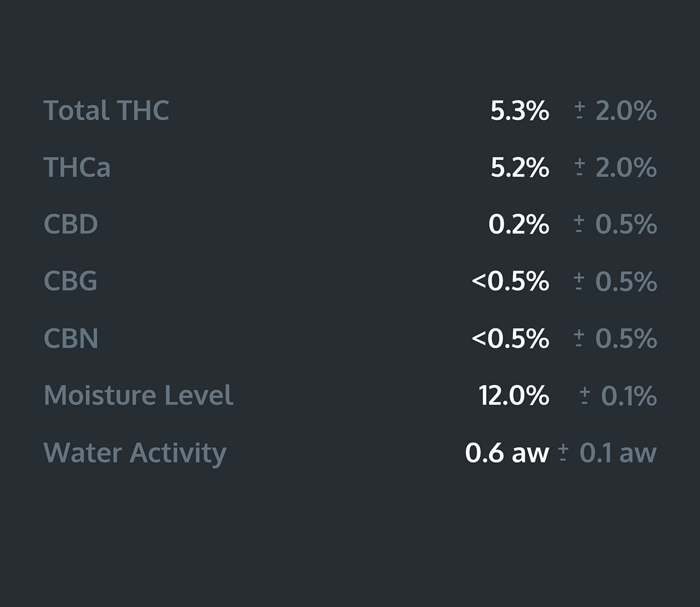
Task: Click the <0.5% value for CBN
Action: pos(510,338)
